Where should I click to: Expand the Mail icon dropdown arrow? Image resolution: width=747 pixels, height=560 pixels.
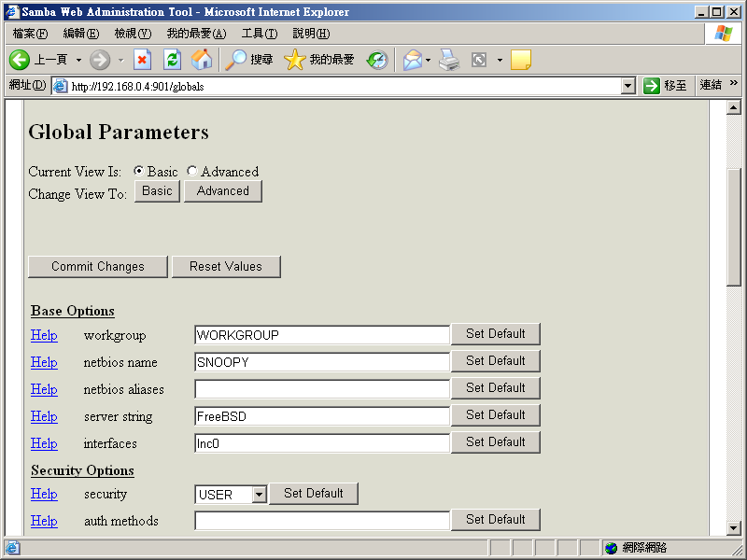coord(429,60)
